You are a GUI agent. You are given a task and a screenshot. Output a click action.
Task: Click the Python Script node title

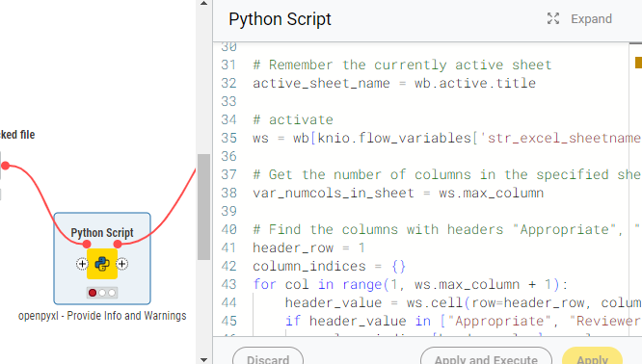(102, 233)
